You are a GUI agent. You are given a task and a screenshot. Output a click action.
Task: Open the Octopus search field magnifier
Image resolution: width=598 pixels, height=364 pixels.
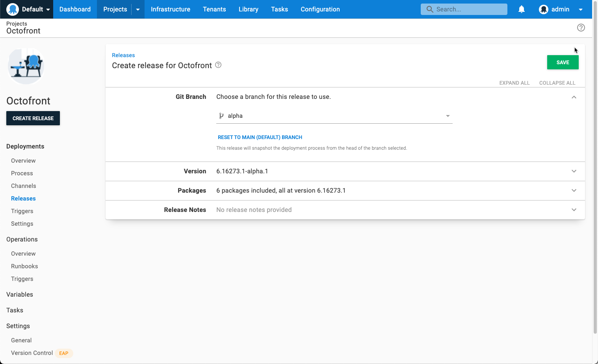pyautogui.click(x=430, y=9)
